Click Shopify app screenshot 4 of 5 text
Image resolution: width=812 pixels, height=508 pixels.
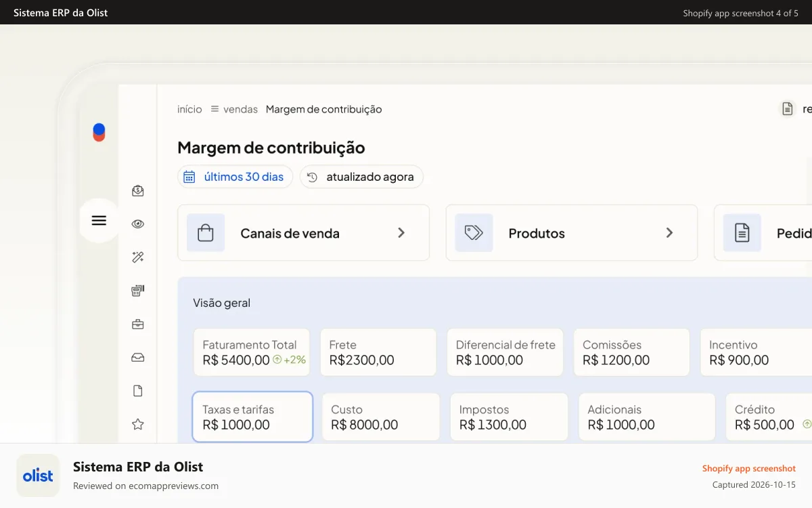(x=740, y=13)
